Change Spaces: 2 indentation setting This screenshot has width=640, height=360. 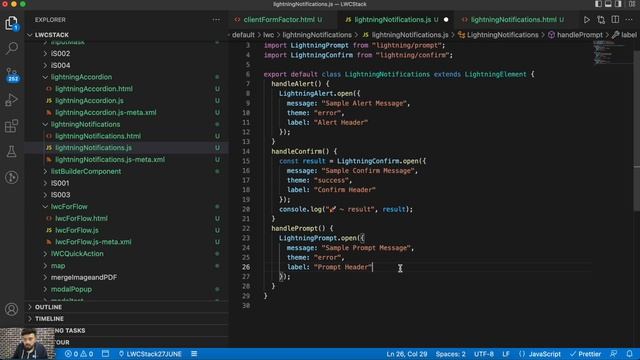tap(451, 354)
